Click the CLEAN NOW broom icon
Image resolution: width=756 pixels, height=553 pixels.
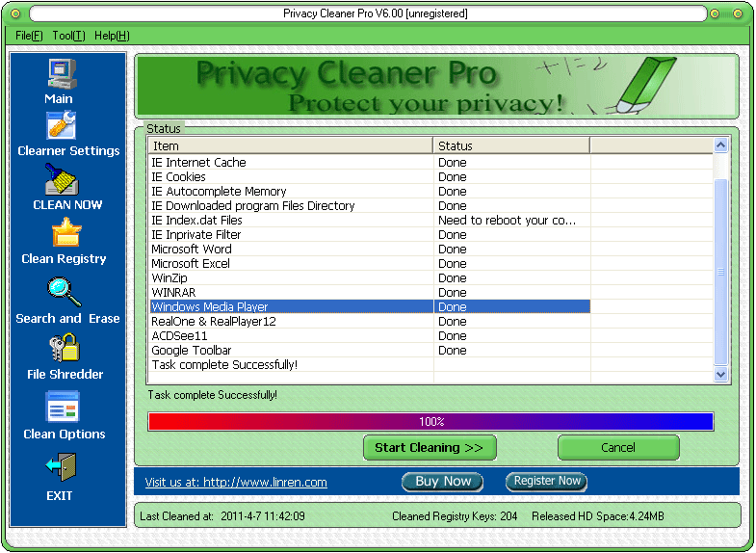pyautogui.click(x=62, y=180)
